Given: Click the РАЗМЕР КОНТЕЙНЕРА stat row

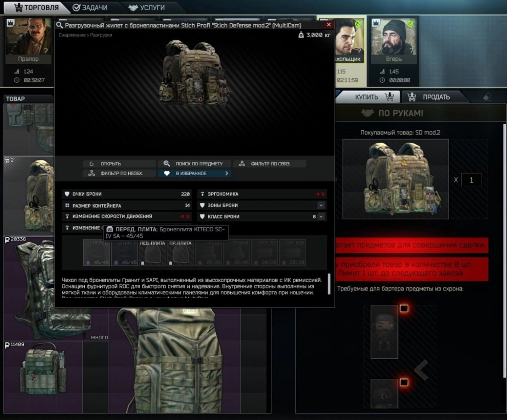Looking at the screenshot, I should coord(127,206).
